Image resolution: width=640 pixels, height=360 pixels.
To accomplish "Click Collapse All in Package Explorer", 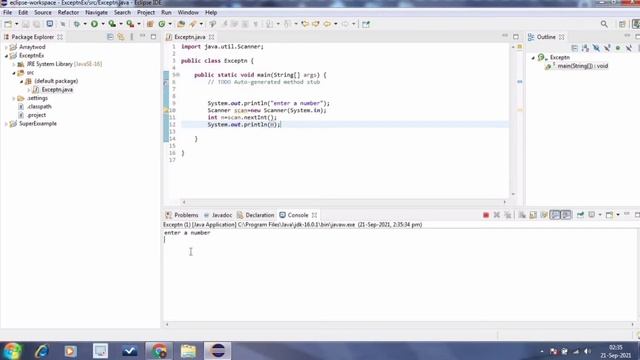I will point(110,37).
